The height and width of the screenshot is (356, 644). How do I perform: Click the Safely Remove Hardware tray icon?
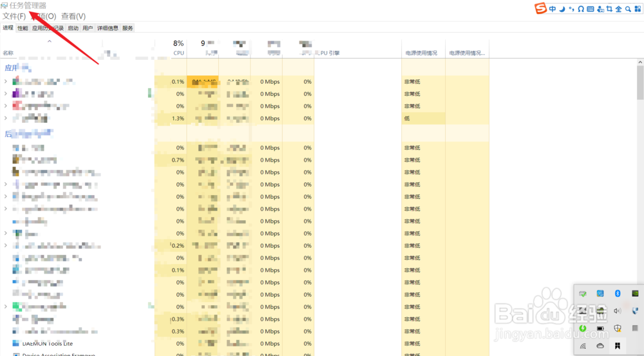[x=583, y=294]
